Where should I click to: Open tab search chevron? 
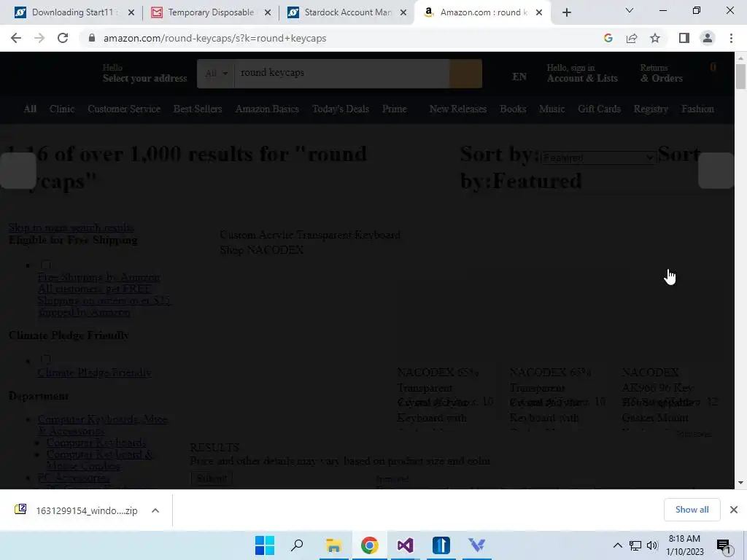point(630,10)
